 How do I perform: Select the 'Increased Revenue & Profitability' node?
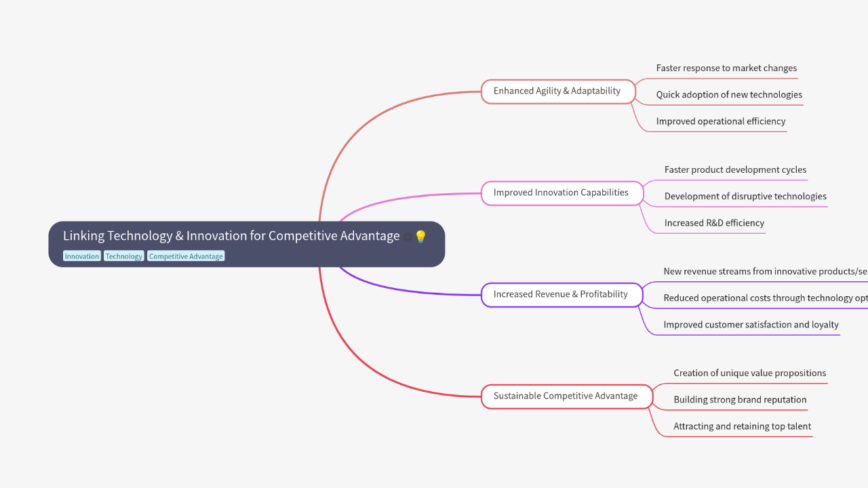click(561, 294)
